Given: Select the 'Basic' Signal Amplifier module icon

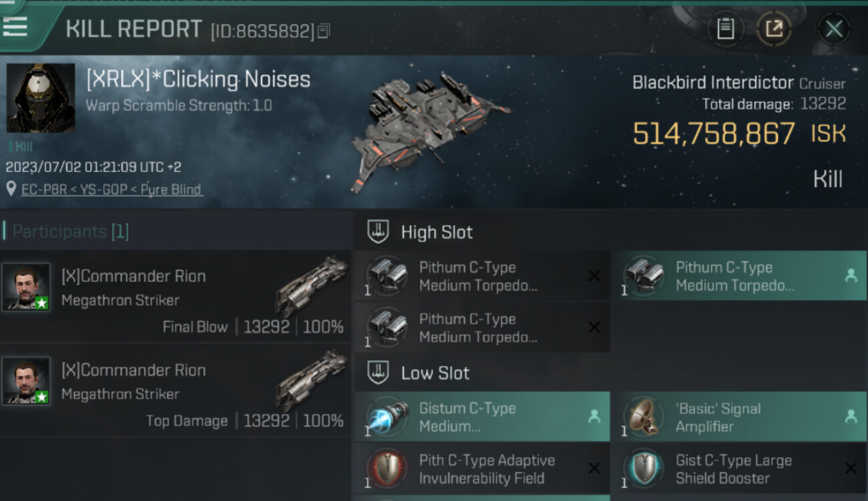Looking at the screenshot, I should (644, 417).
